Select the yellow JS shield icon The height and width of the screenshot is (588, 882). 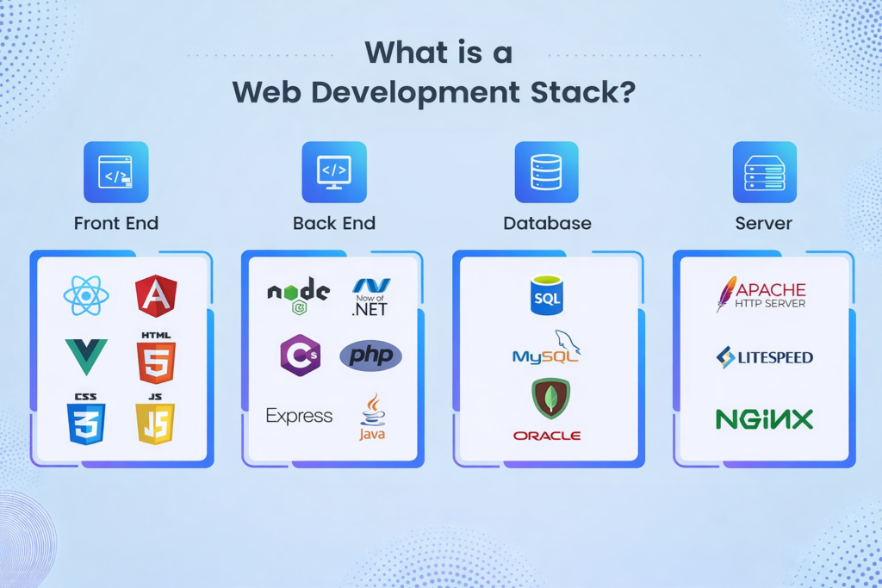155,420
